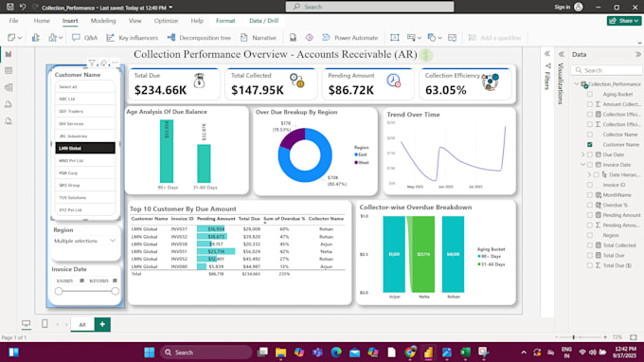Viewport: 644px width, 362px height.
Task: Click the Data pane search field
Action: point(606,70)
